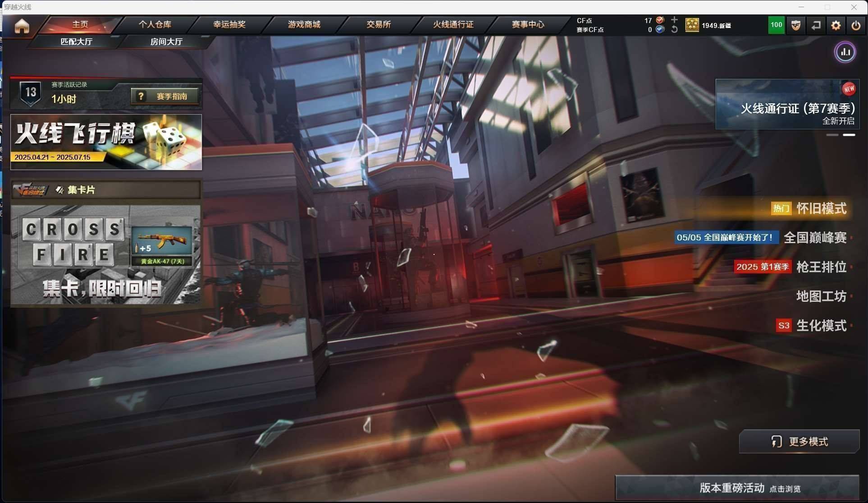Select 枪王排位 ranked mode
The width and height of the screenshot is (868, 503).
[x=821, y=267]
